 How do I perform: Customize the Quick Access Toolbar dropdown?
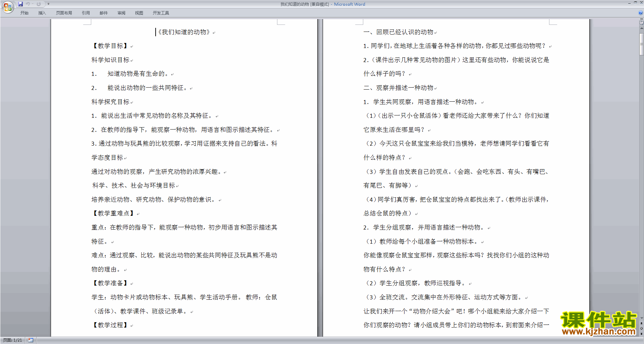(48, 4)
